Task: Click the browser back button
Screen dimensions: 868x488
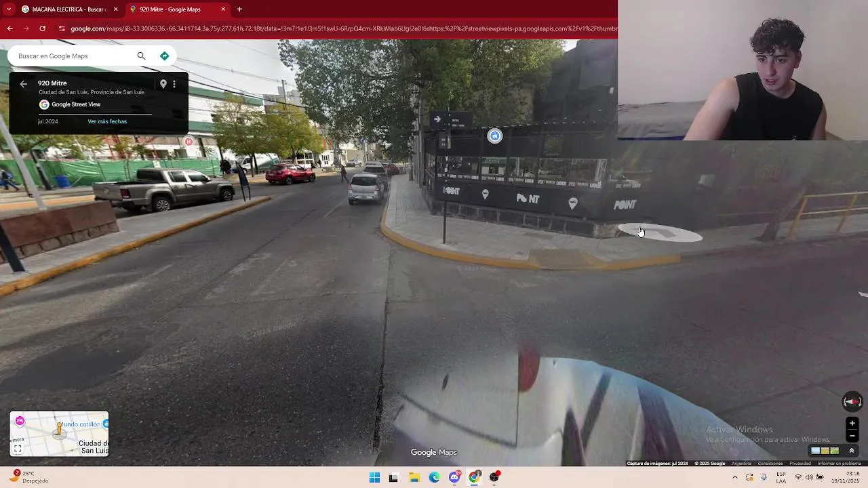Action: (9, 28)
